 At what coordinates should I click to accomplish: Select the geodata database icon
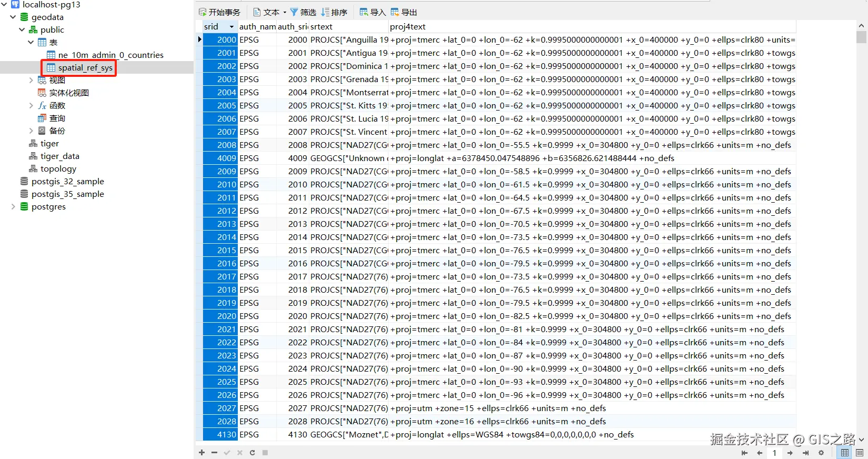[24, 17]
